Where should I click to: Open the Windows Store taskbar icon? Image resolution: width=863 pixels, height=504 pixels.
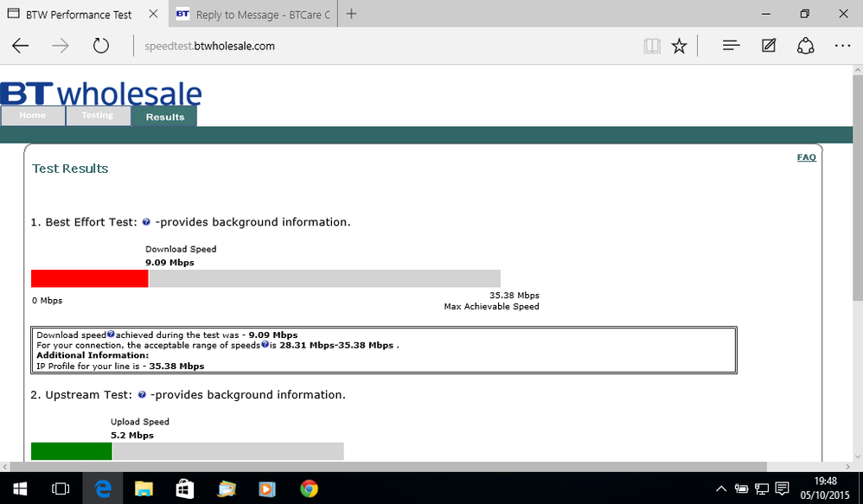tap(185, 488)
